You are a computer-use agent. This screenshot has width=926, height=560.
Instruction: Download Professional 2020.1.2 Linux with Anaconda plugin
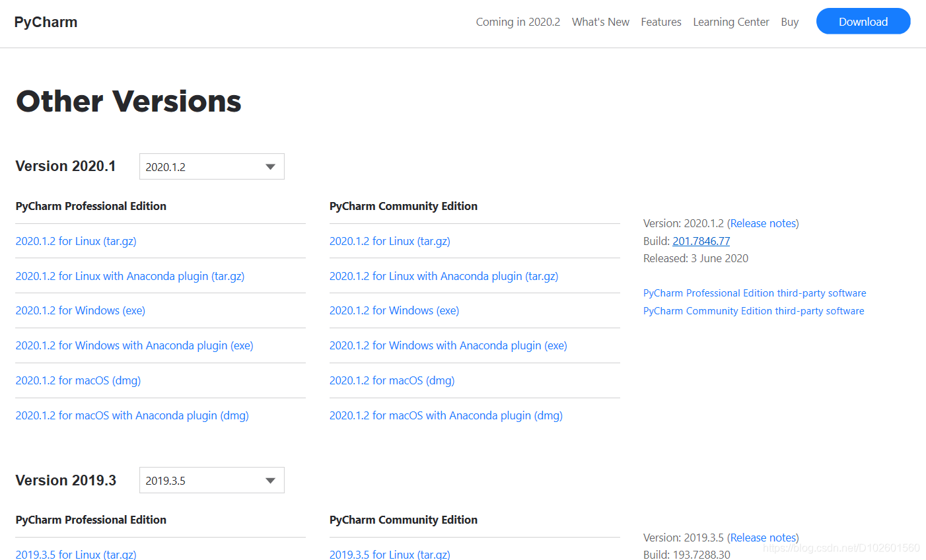(x=130, y=276)
